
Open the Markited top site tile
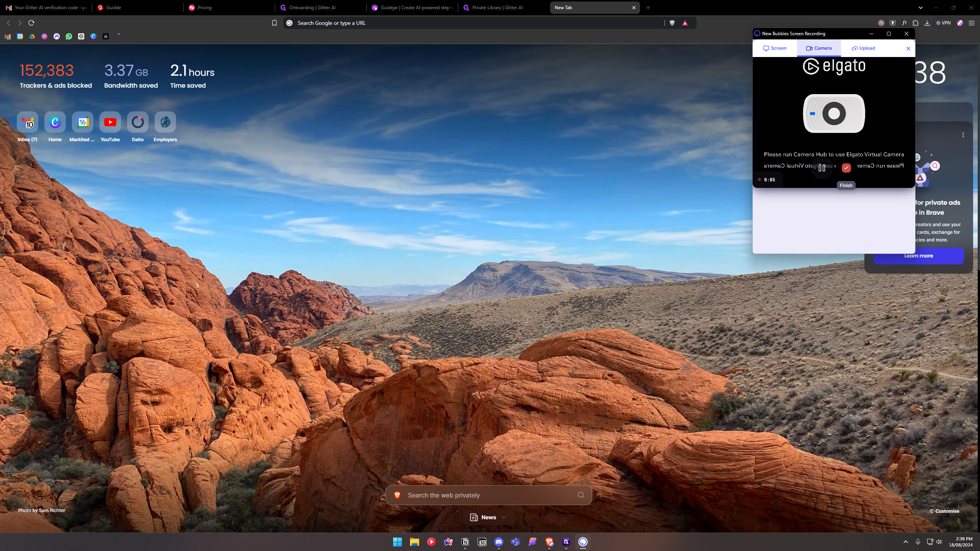82,127
